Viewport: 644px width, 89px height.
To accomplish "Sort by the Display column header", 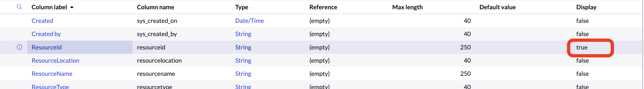I will pos(586,7).
